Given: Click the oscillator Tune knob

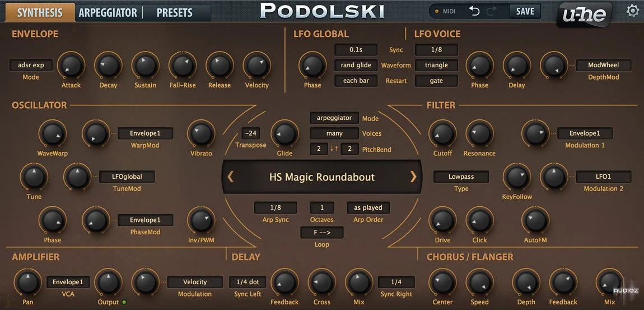Looking at the screenshot, I should tap(34, 177).
